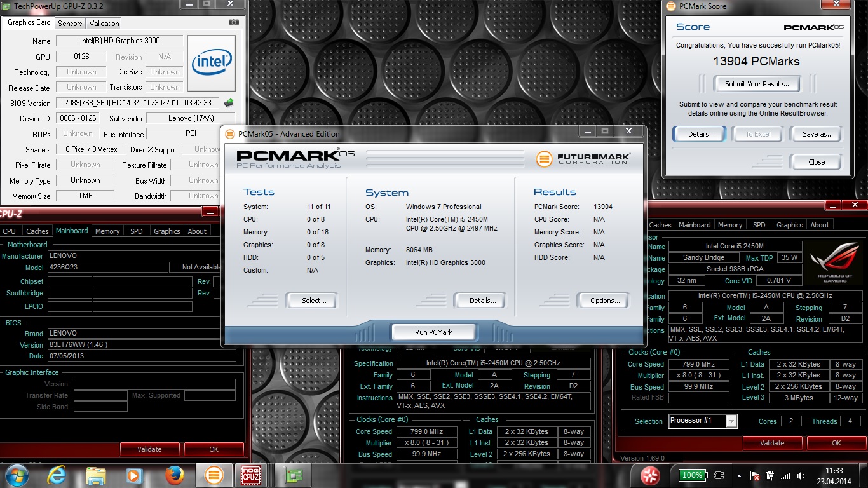Image resolution: width=868 pixels, height=488 pixels.
Task: Click the red round tray icon
Action: tap(649, 475)
